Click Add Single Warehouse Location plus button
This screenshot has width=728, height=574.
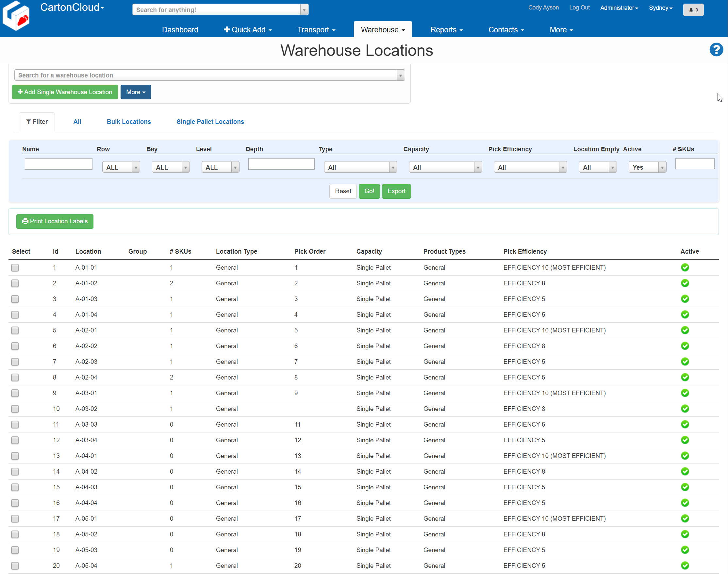point(65,92)
